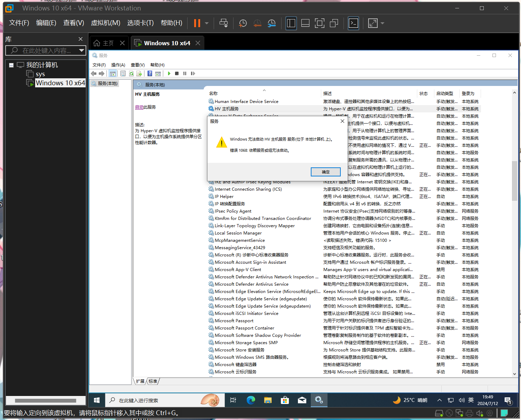
Task: Open VMware 虚拟机(M) menu
Action: click(x=105, y=23)
